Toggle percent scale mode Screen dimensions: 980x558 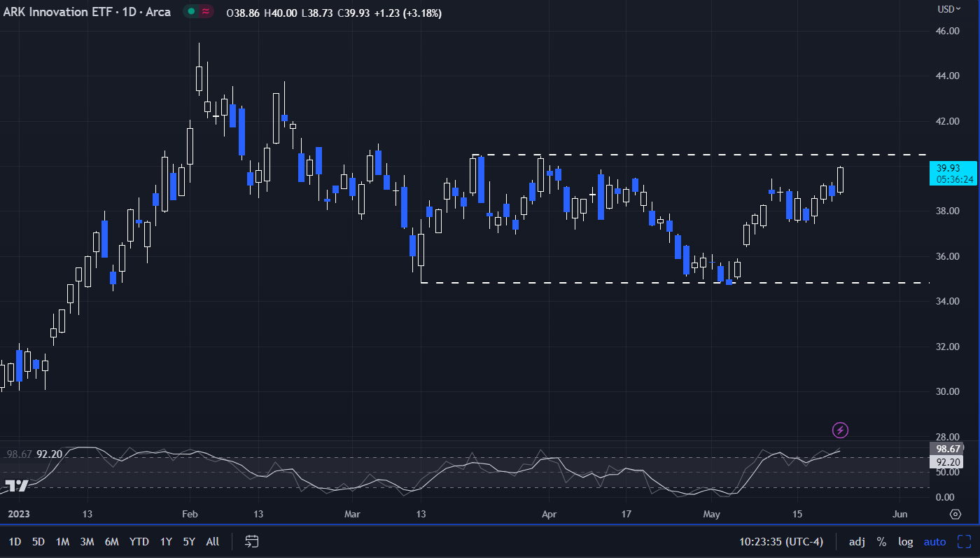[x=881, y=541]
